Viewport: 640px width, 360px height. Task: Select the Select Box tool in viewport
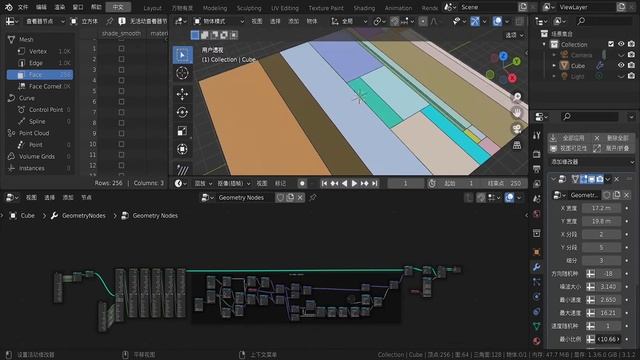(x=182, y=55)
